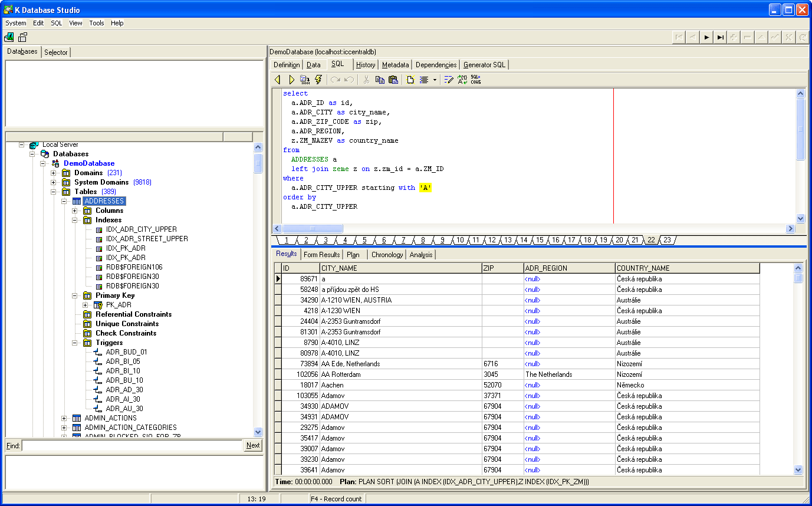Click the Copy icon in SQL toolbar

(380, 80)
